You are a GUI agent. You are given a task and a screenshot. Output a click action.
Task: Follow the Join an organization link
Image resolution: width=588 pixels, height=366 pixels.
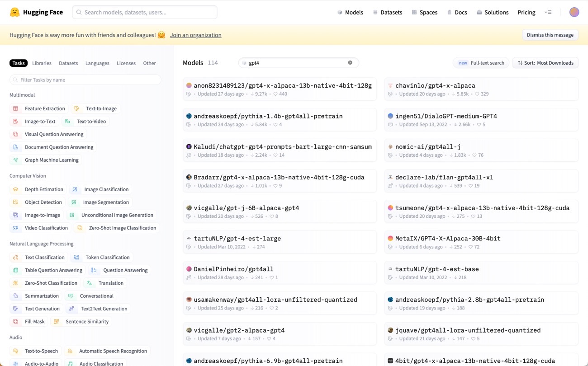click(196, 35)
